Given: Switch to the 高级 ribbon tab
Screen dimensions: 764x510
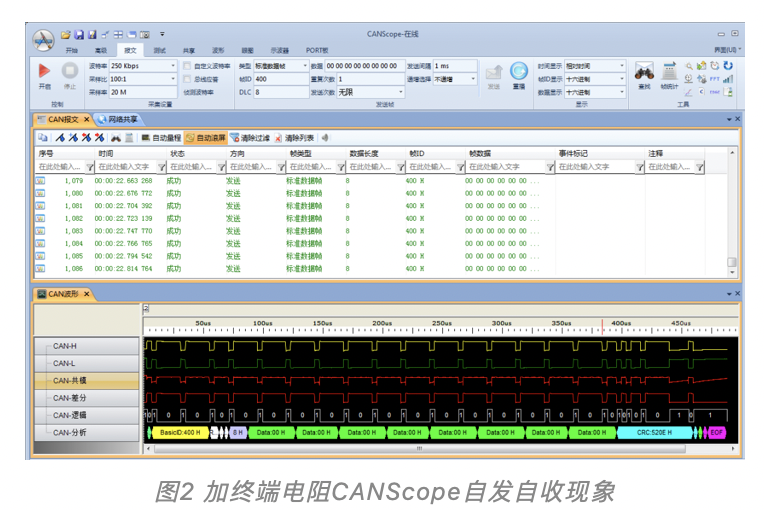Looking at the screenshot, I should click(x=101, y=50).
